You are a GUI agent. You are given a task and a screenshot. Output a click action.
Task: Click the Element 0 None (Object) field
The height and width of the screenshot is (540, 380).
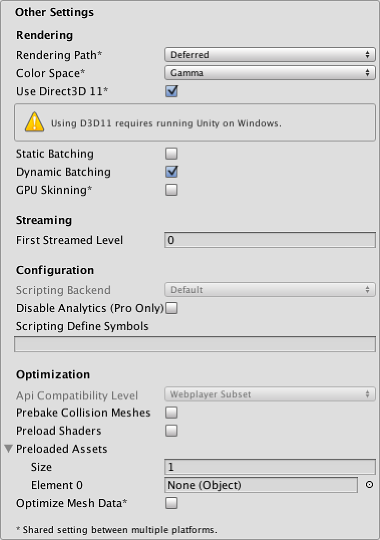tap(261, 485)
